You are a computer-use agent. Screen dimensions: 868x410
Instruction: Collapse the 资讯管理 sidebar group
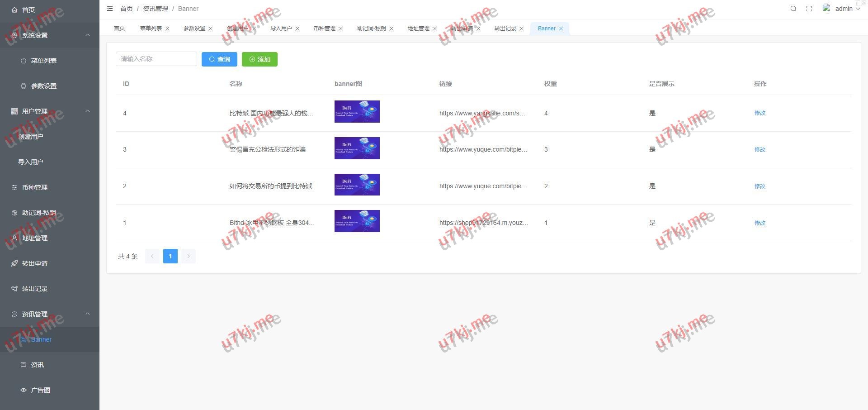tap(88, 314)
